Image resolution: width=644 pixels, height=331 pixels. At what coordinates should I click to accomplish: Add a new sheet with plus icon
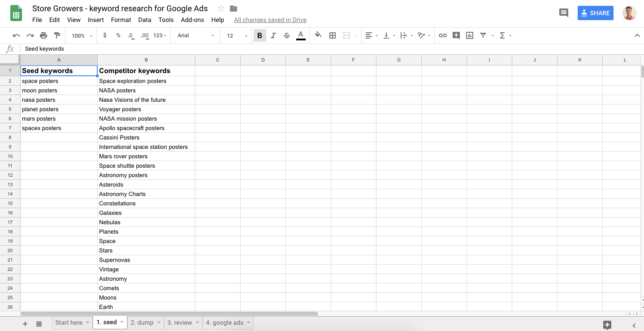tap(25, 324)
